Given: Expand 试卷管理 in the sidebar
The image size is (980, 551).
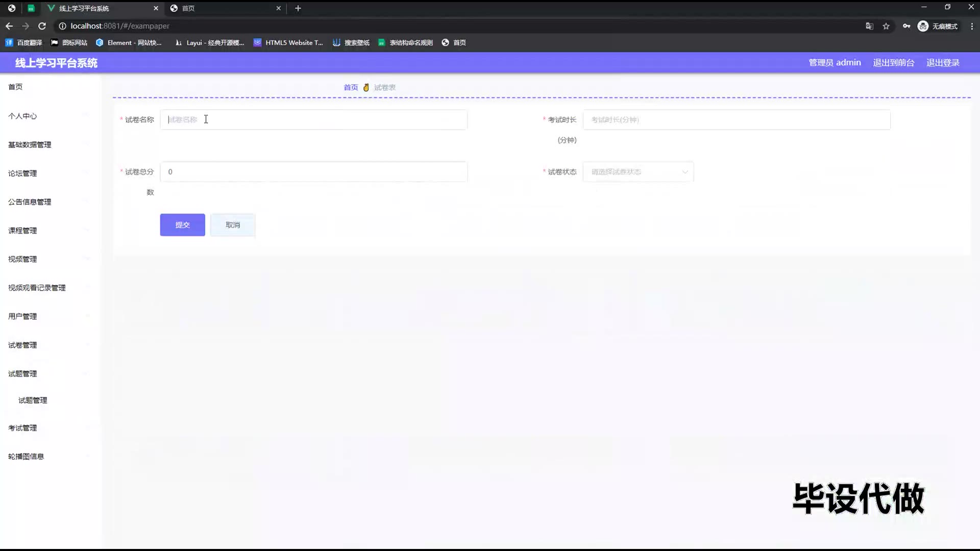Looking at the screenshot, I should pyautogui.click(x=22, y=345).
